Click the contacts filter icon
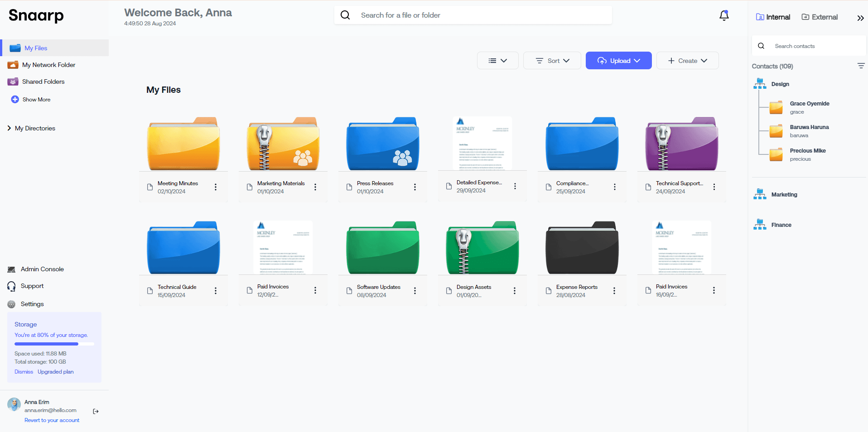Screen dimensions: 868x432 click(x=861, y=66)
